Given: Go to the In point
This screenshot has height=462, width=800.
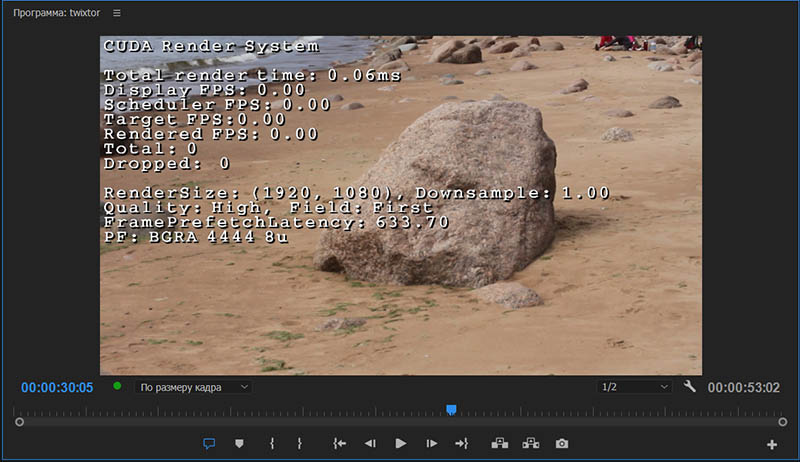Looking at the screenshot, I should tap(339, 444).
